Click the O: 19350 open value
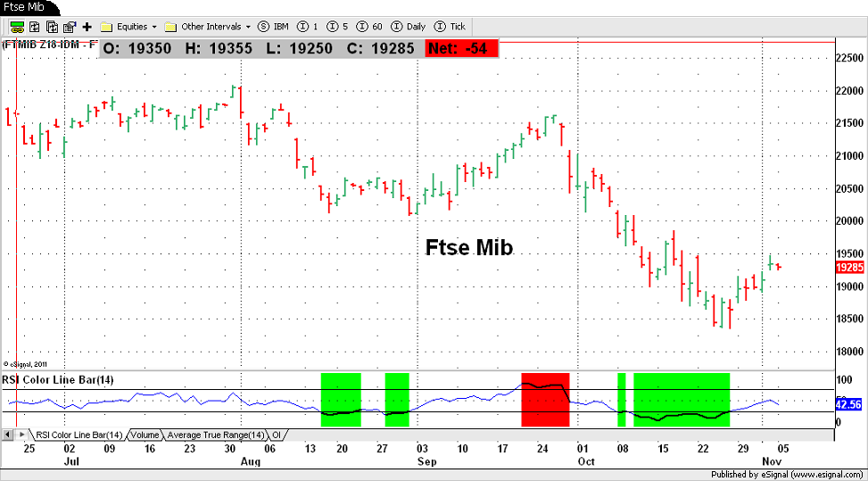The image size is (868, 481). point(137,49)
